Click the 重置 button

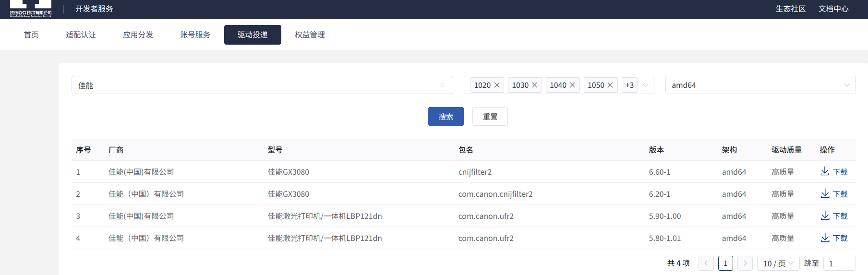pos(490,117)
